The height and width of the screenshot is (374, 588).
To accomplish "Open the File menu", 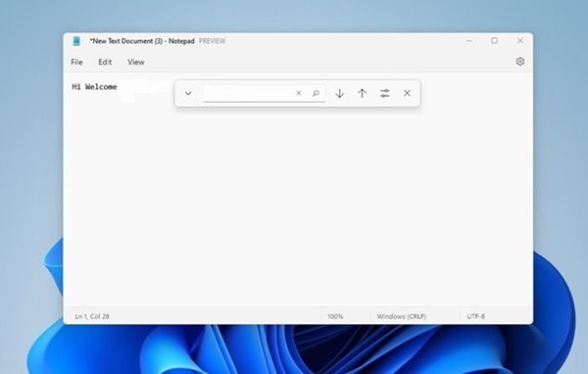I will click(76, 63).
